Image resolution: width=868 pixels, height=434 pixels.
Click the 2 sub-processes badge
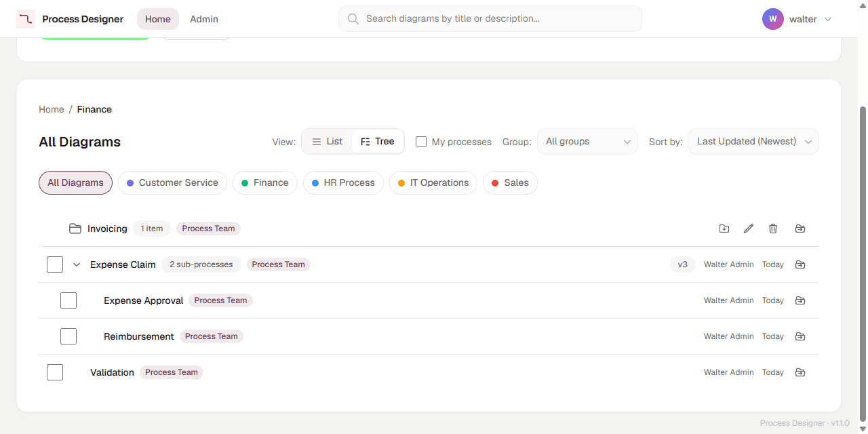(201, 264)
